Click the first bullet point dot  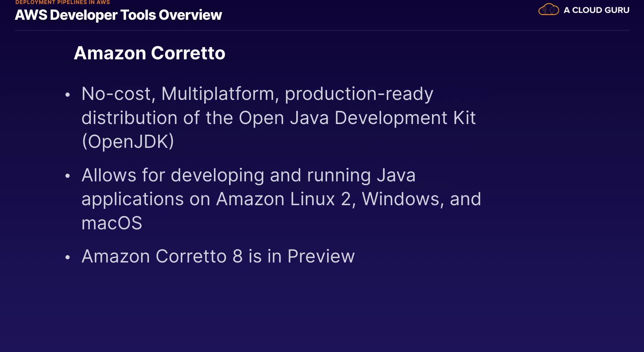(68, 95)
